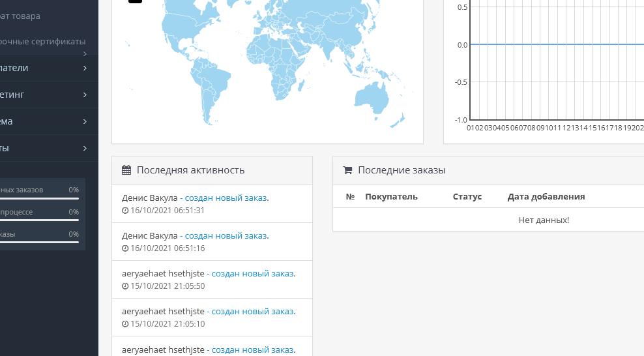Click the clock icon next to 16/10/2021 06:51:31
This screenshot has width=644, height=356.
(125, 211)
